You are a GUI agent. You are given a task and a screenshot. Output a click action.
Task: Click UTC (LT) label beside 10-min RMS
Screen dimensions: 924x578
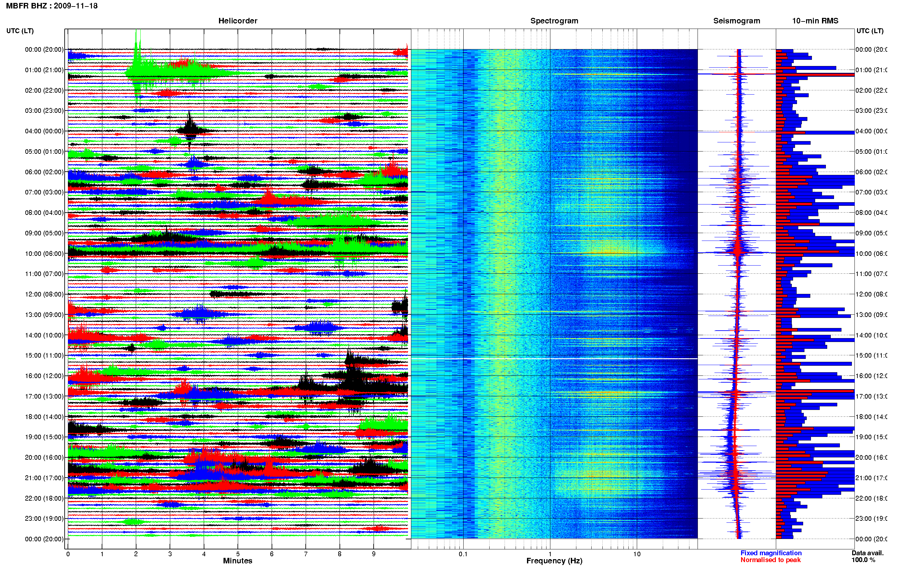coord(870,31)
